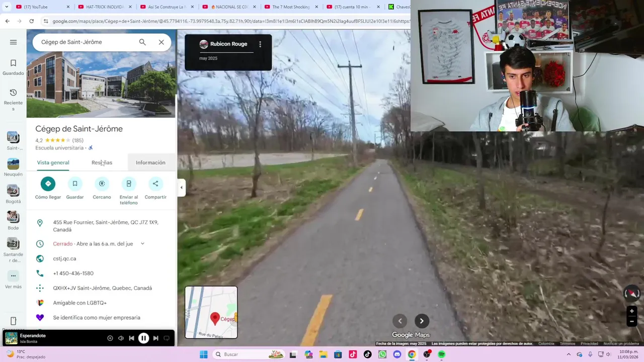
Task: Collapse the side panel with arrow
Action: tap(181, 188)
